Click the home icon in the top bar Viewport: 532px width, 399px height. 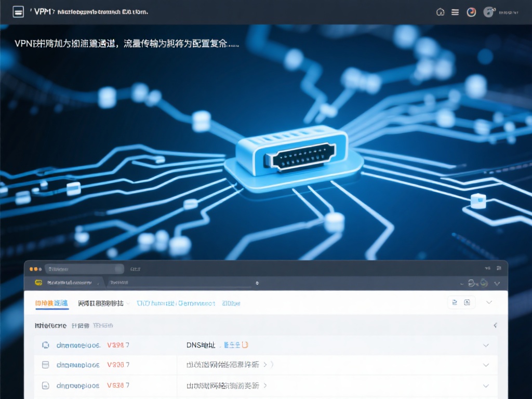(x=440, y=11)
